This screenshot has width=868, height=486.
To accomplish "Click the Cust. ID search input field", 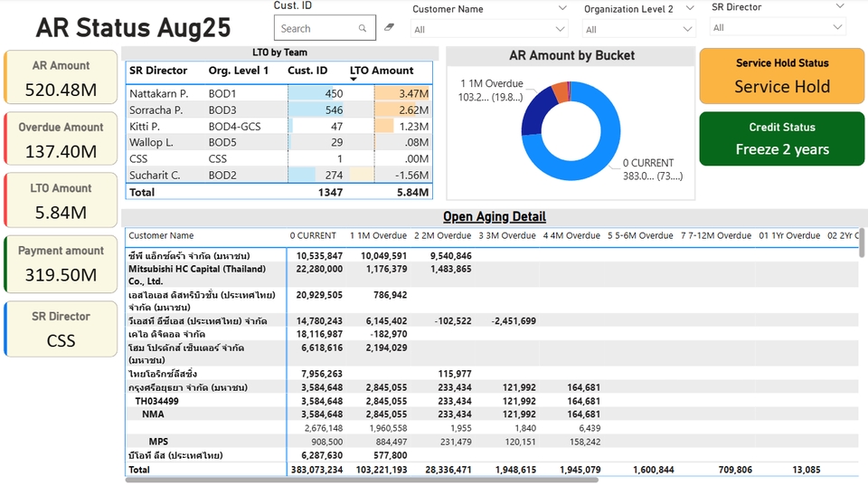I will click(x=316, y=28).
